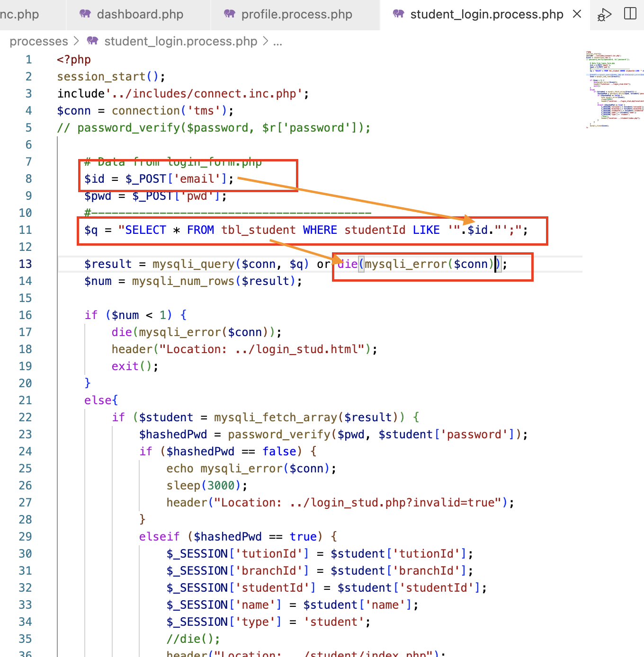Click the invalid=true header line

point(340,503)
